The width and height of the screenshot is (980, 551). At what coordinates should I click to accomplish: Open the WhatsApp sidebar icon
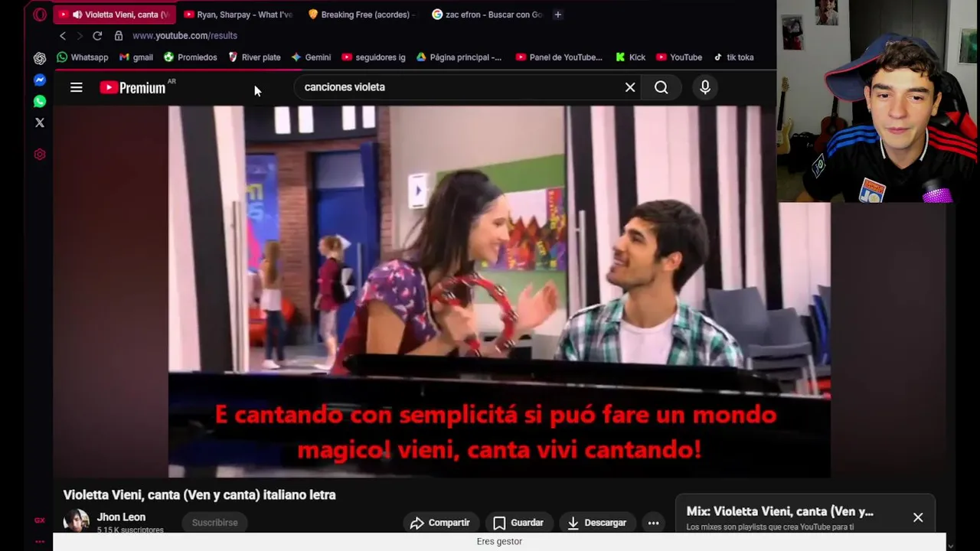click(40, 101)
